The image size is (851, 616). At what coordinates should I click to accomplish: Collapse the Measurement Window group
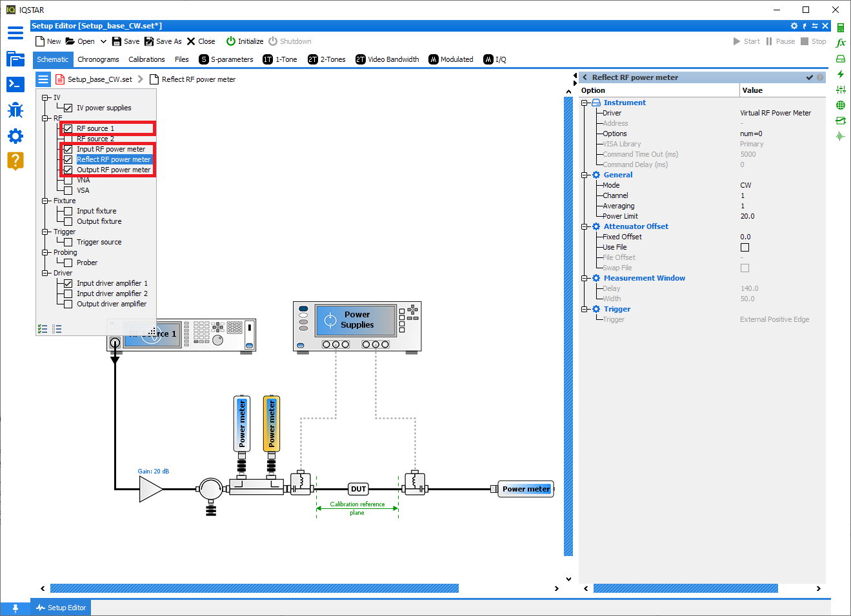585,278
